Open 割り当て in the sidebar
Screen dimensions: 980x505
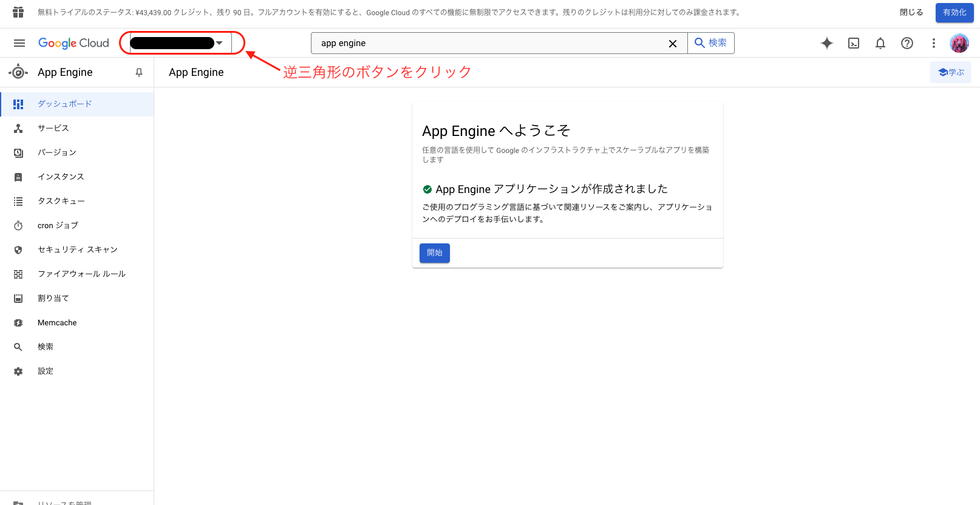pyautogui.click(x=77, y=298)
